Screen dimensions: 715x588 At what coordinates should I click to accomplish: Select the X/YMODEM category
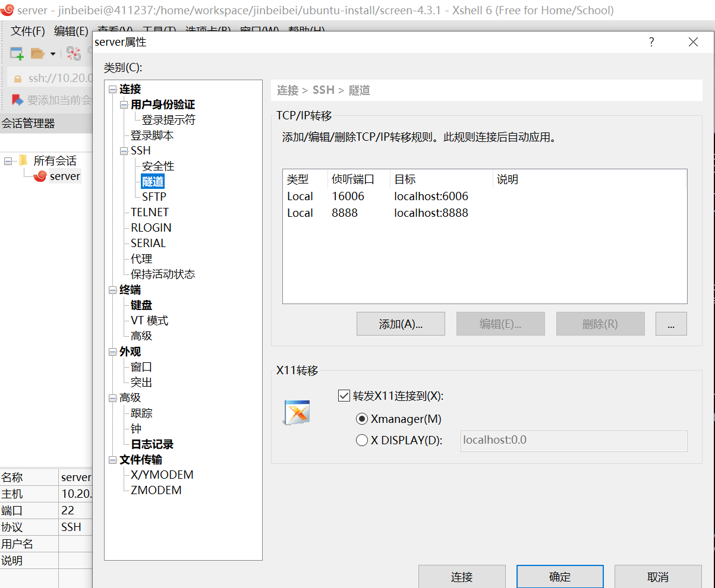[x=162, y=475]
